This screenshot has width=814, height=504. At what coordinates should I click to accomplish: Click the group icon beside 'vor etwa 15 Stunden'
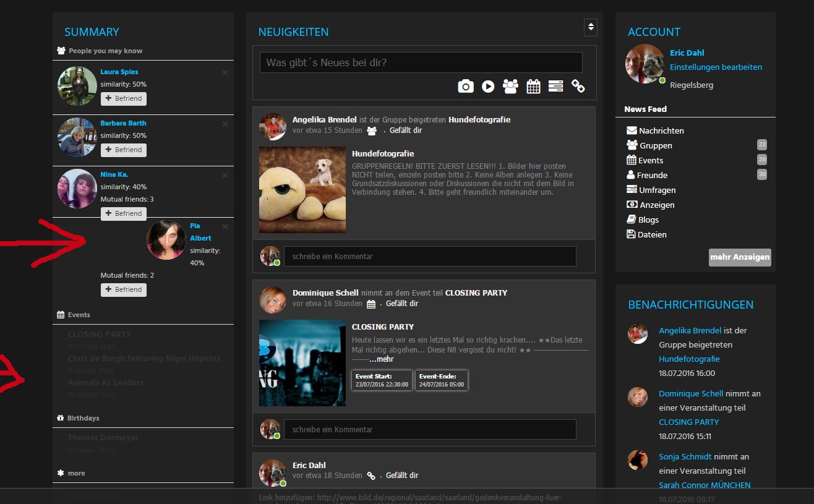(x=371, y=131)
